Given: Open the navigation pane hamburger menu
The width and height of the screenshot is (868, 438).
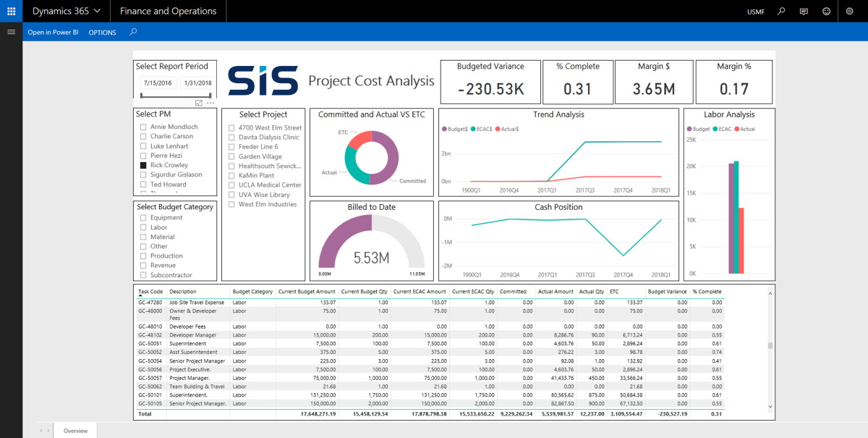Looking at the screenshot, I should [x=11, y=32].
